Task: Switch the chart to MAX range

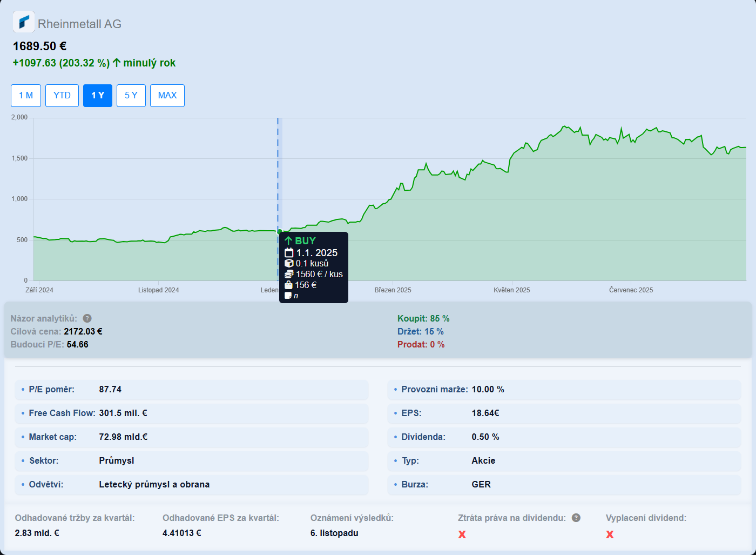Action: pyautogui.click(x=167, y=96)
